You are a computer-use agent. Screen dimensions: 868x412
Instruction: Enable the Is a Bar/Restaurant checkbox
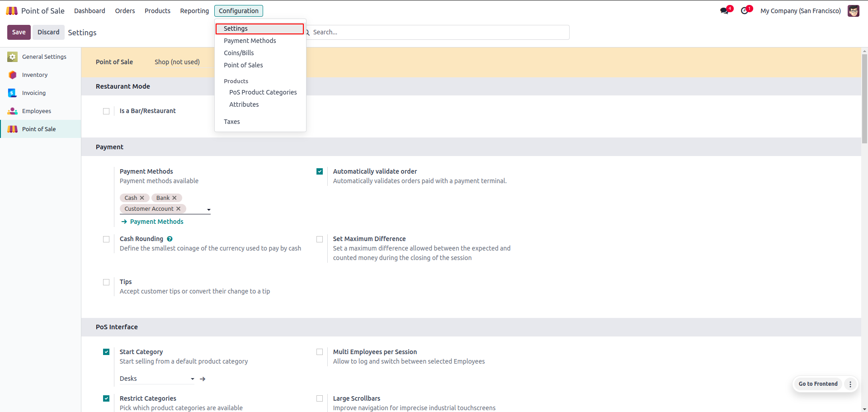point(106,111)
